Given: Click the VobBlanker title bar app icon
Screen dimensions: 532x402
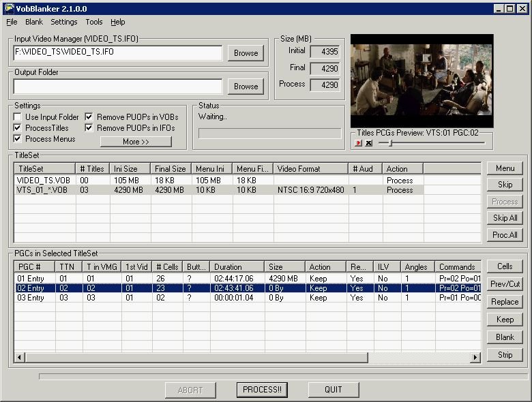Looking at the screenshot, I should (9, 9).
